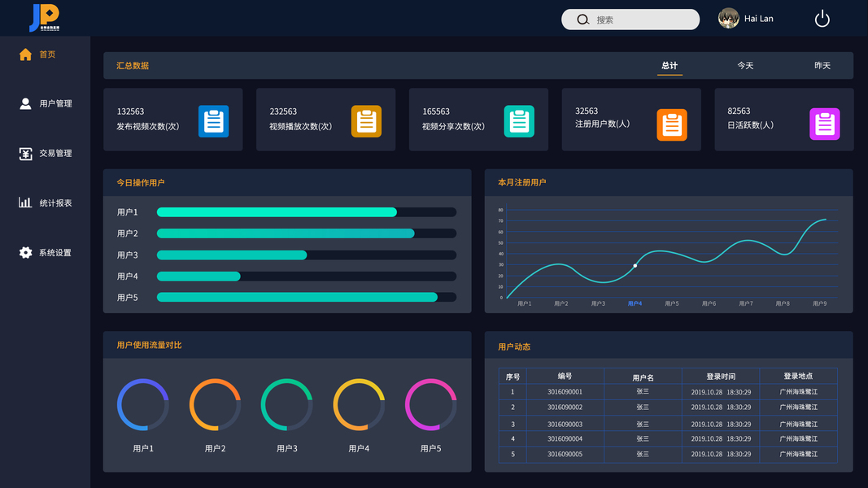
Task: Click the highlighted 用户4 axis label
Action: point(635,303)
